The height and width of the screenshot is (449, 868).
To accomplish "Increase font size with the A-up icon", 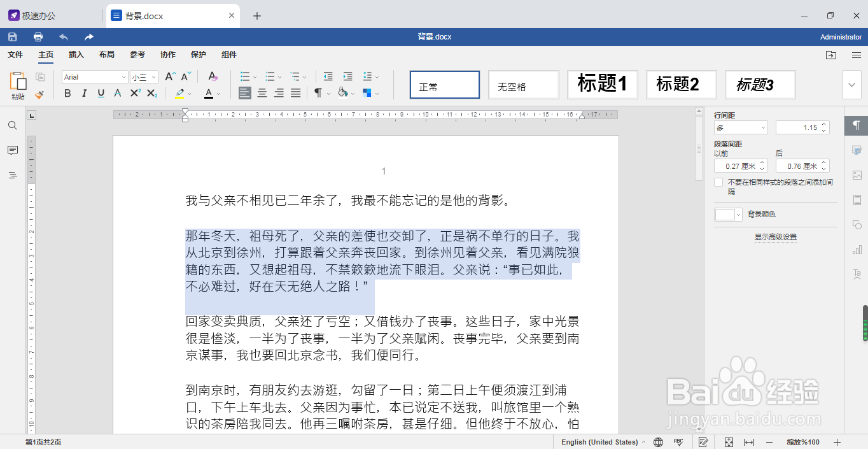I will [x=169, y=76].
